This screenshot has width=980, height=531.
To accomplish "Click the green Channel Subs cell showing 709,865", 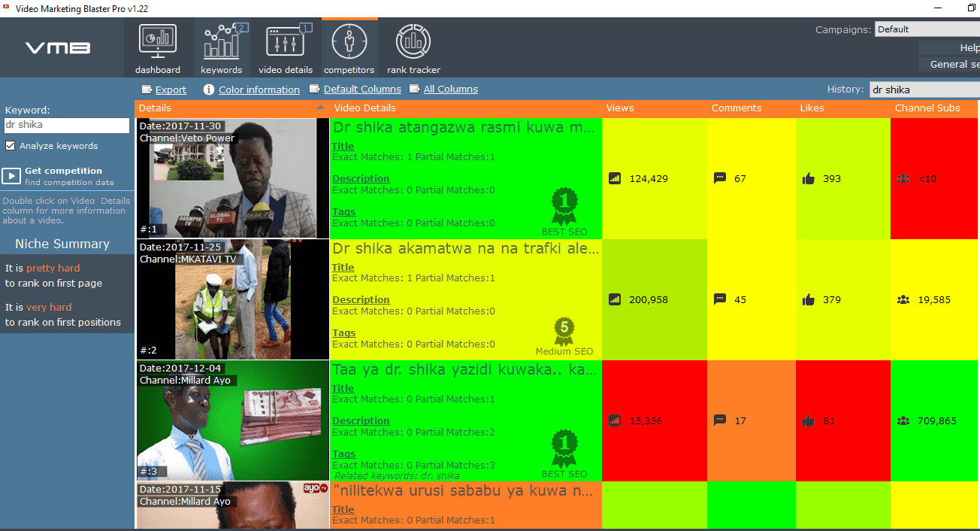I will pyautogui.click(x=933, y=421).
